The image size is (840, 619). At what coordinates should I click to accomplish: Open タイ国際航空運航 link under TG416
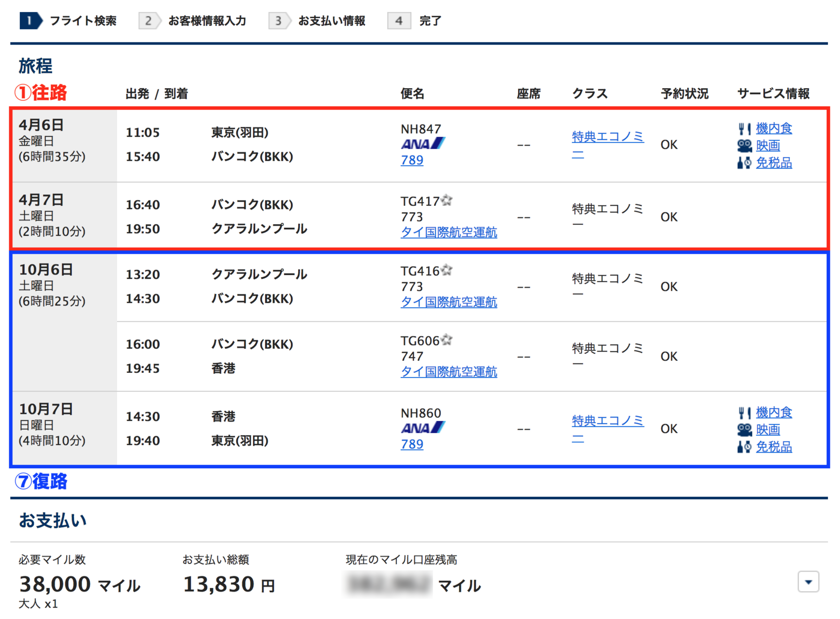tap(449, 302)
